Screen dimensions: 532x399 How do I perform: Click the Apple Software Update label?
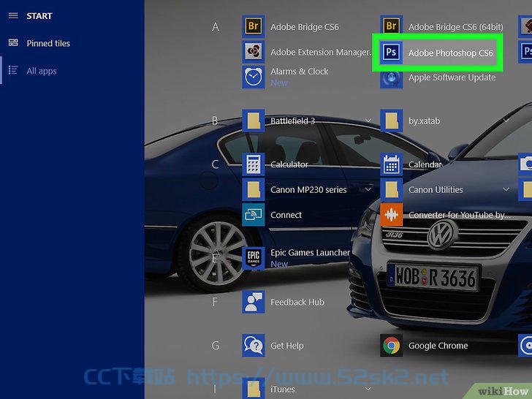[x=452, y=77]
